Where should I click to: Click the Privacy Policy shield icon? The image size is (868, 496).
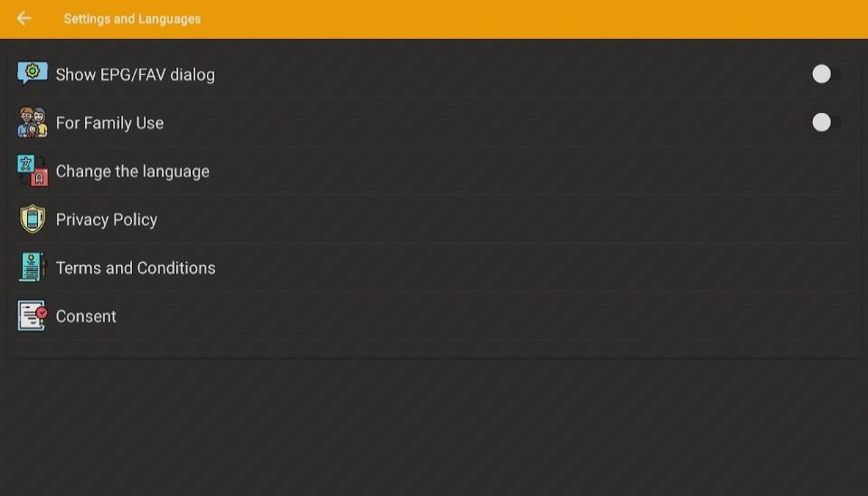point(33,219)
